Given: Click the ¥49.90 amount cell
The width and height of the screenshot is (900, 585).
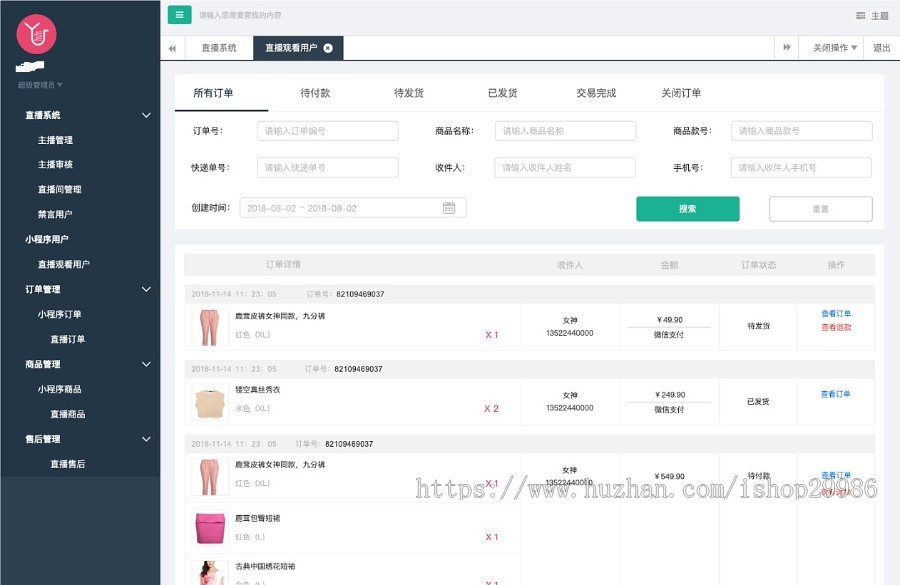Looking at the screenshot, I should click(669, 320).
